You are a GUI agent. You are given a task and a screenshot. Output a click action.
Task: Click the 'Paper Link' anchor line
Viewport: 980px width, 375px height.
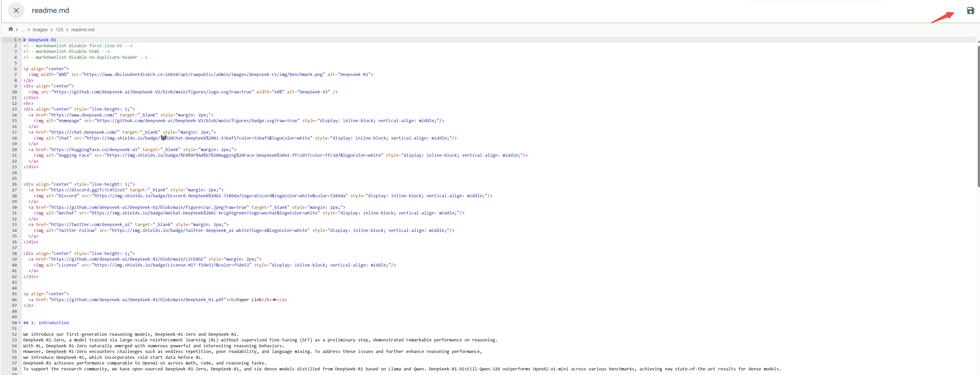(158, 300)
